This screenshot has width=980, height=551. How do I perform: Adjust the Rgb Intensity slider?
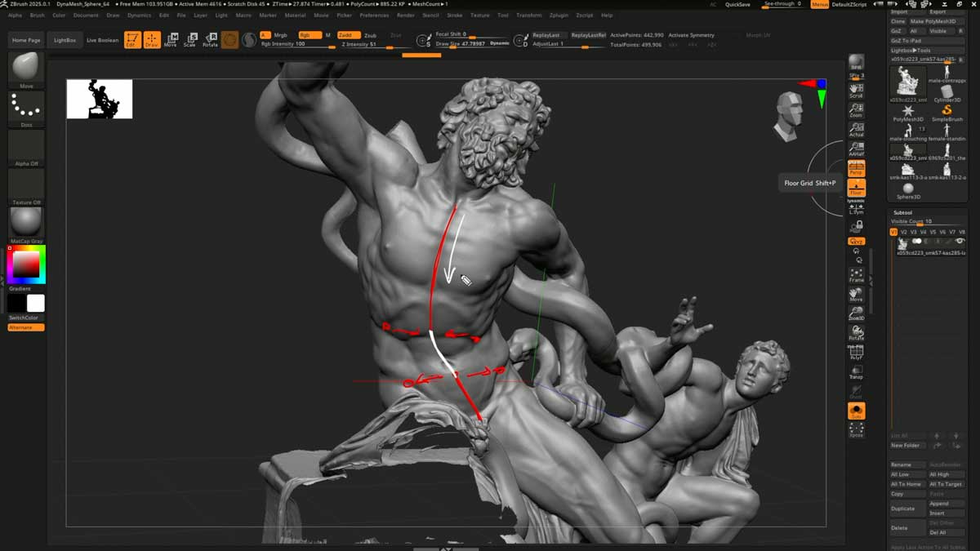tap(296, 44)
